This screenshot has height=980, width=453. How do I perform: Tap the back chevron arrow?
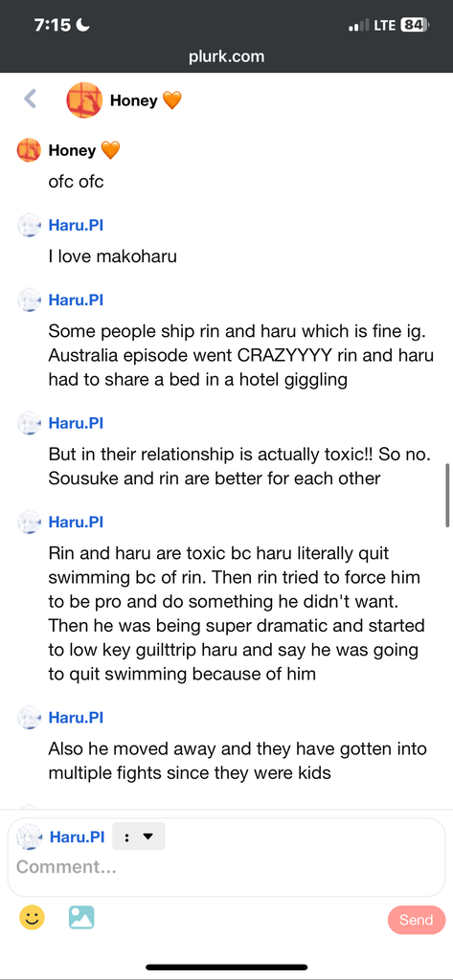pos(30,99)
